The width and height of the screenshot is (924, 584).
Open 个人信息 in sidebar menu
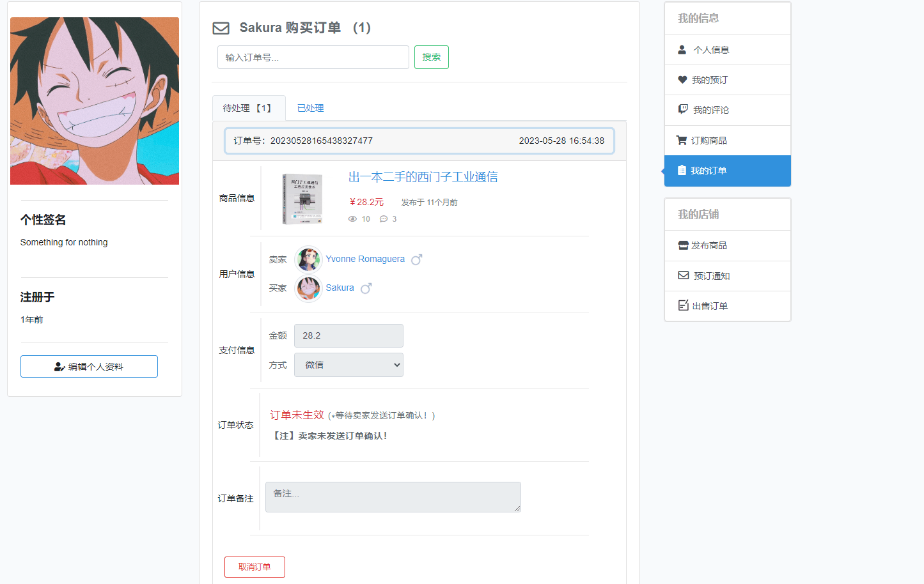pos(728,50)
